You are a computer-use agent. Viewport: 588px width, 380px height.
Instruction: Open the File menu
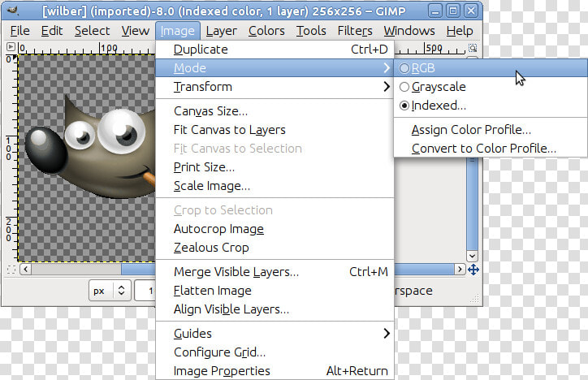tap(19, 31)
